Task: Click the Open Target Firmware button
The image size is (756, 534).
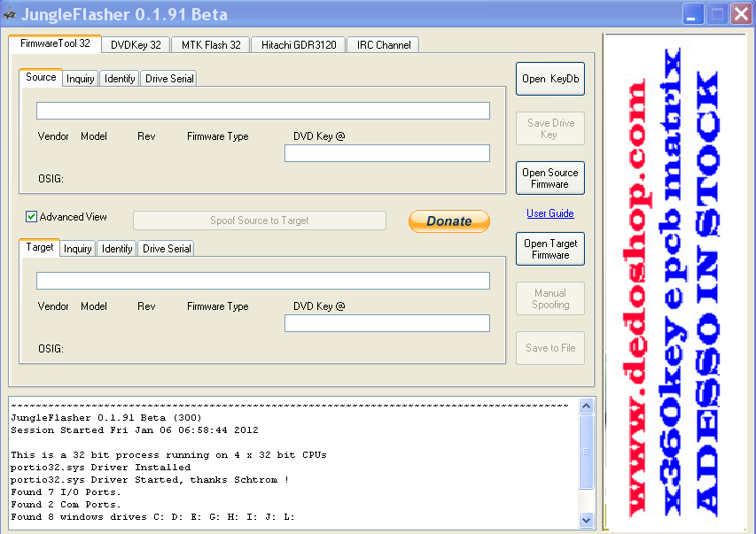Action: coord(549,249)
